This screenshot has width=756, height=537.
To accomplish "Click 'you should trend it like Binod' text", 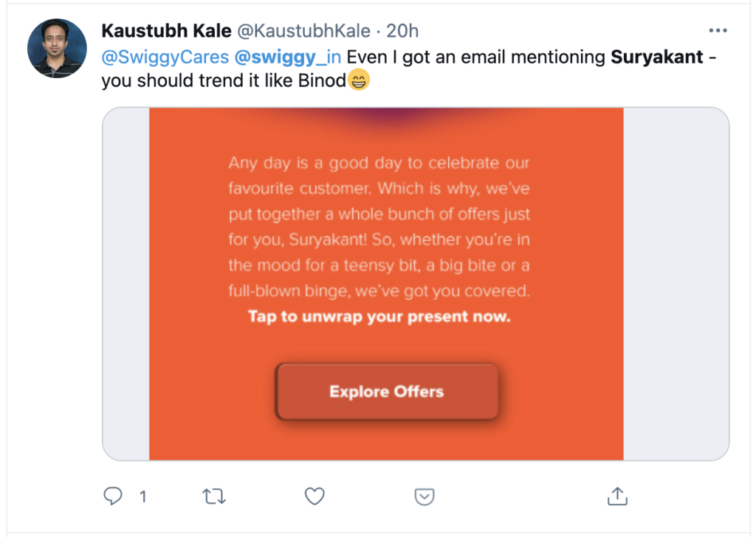I will point(224,81).
